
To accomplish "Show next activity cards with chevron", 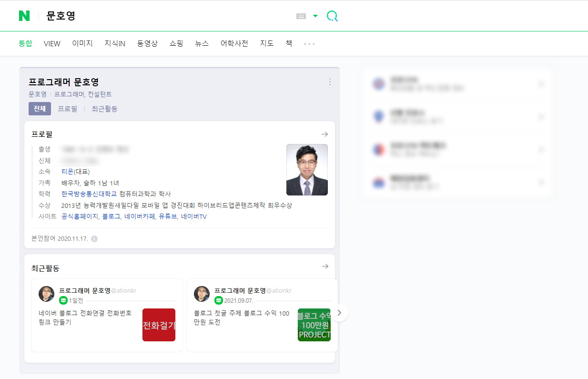I will tap(339, 313).
